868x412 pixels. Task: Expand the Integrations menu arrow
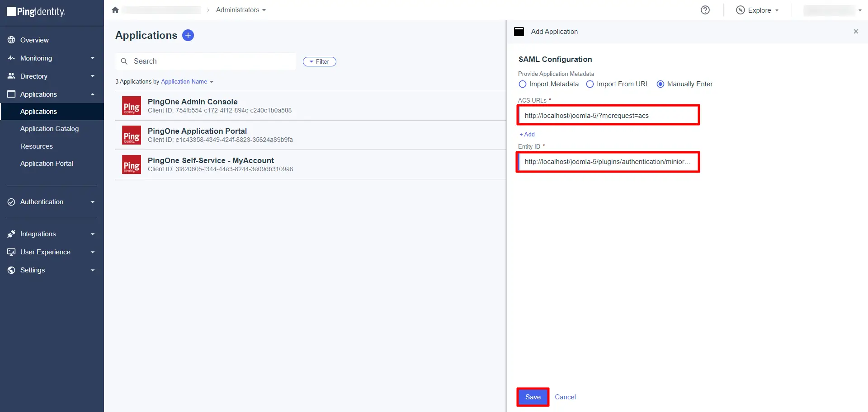[93, 234]
